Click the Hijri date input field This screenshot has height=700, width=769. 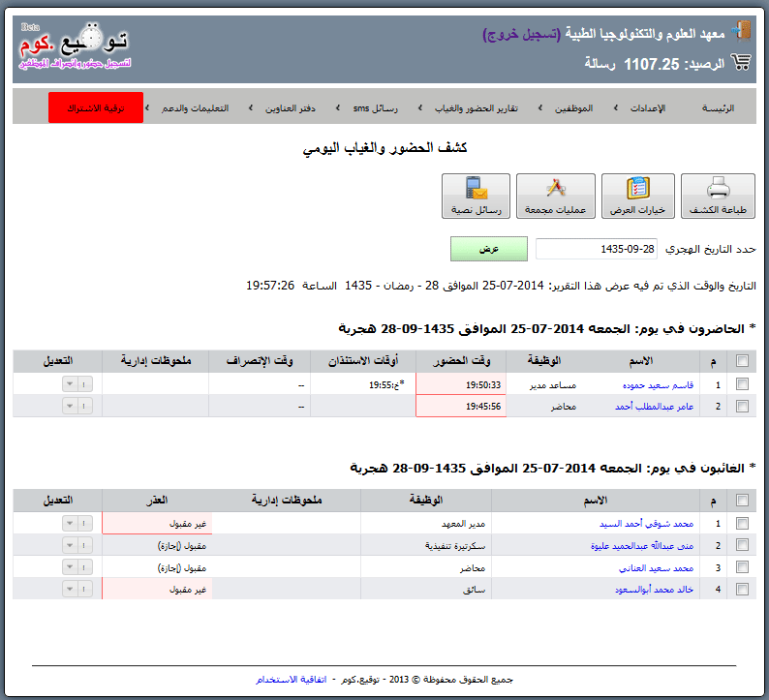pyautogui.click(x=597, y=249)
